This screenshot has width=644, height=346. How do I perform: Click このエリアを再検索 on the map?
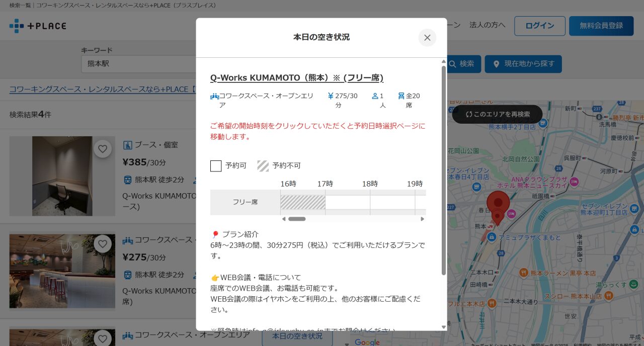(x=497, y=114)
